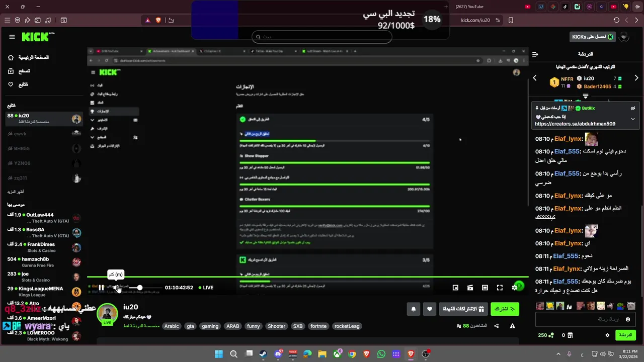Click the Shooter tag
Screen dimensions: 644x362
pyautogui.click(x=276, y=326)
